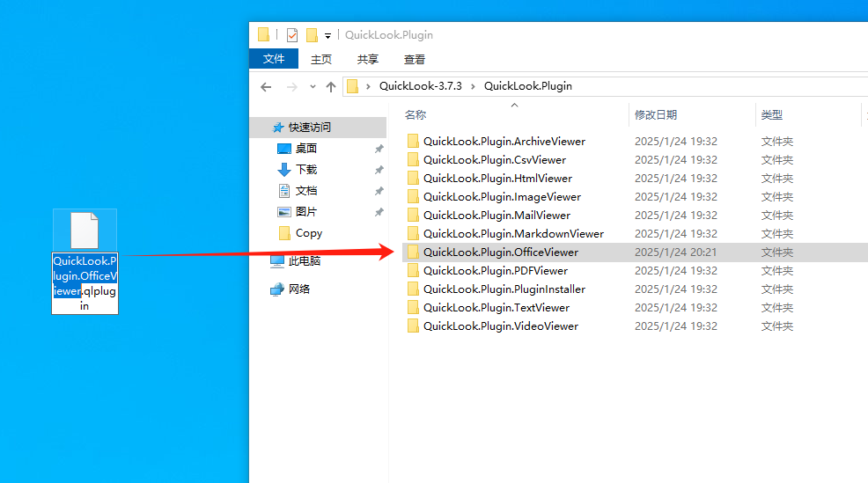This screenshot has height=483, width=868.
Task: Select the QuickLook.Plugin.VideoViewer folder
Action: tap(501, 326)
